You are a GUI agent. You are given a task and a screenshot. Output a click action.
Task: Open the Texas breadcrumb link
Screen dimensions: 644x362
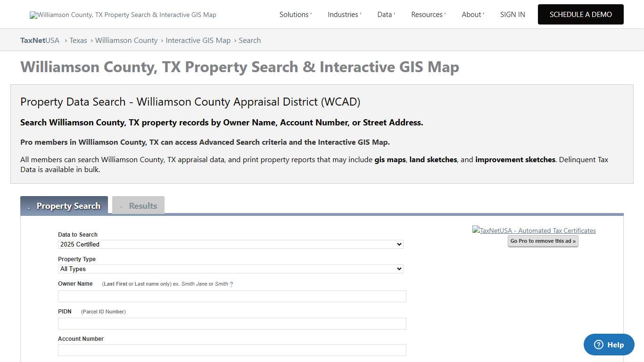[78, 40]
